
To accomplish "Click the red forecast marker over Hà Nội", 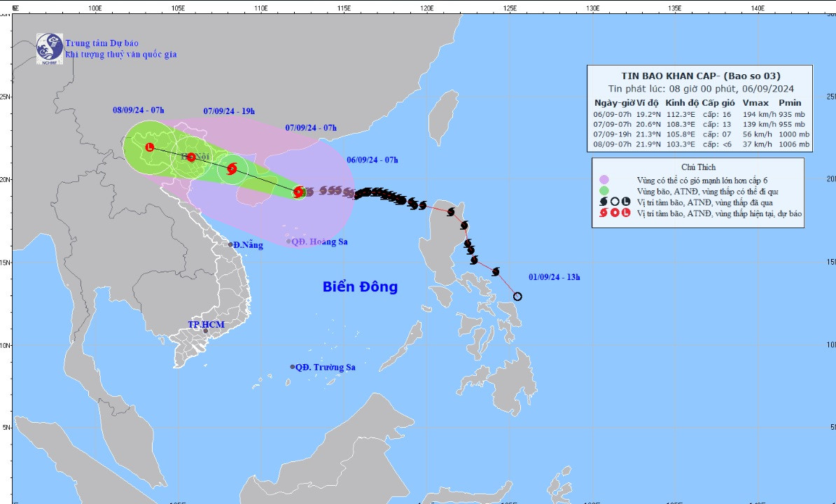I will point(191,157).
